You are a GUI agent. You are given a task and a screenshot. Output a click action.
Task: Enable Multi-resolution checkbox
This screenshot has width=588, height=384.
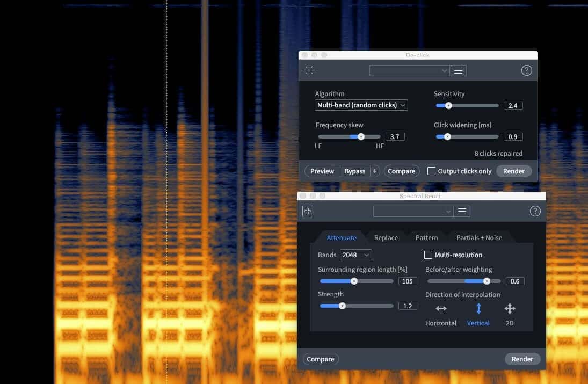(x=428, y=255)
